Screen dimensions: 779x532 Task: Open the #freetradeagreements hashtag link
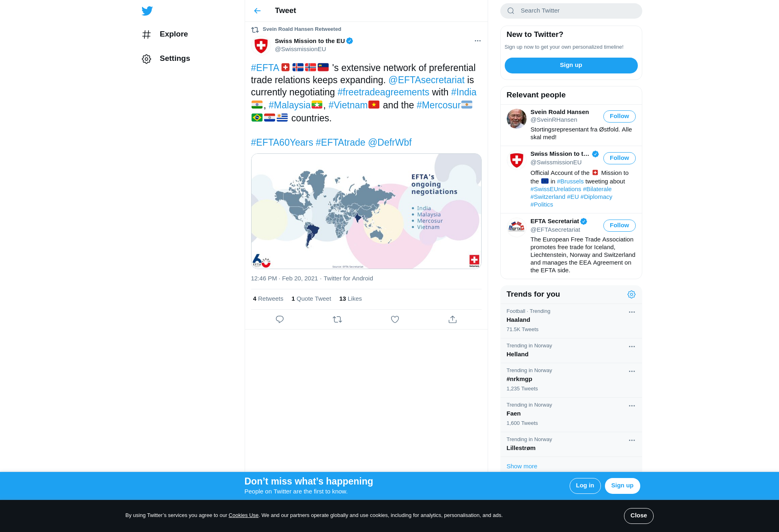tap(383, 92)
